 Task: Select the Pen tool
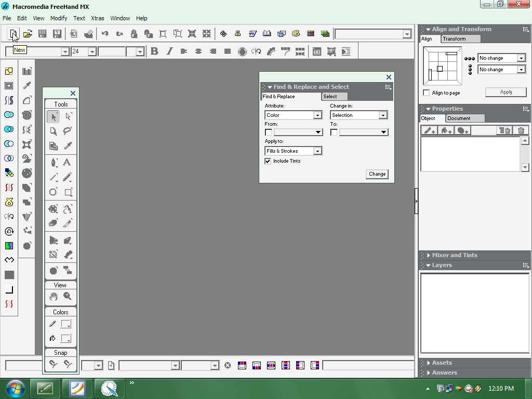(54, 162)
